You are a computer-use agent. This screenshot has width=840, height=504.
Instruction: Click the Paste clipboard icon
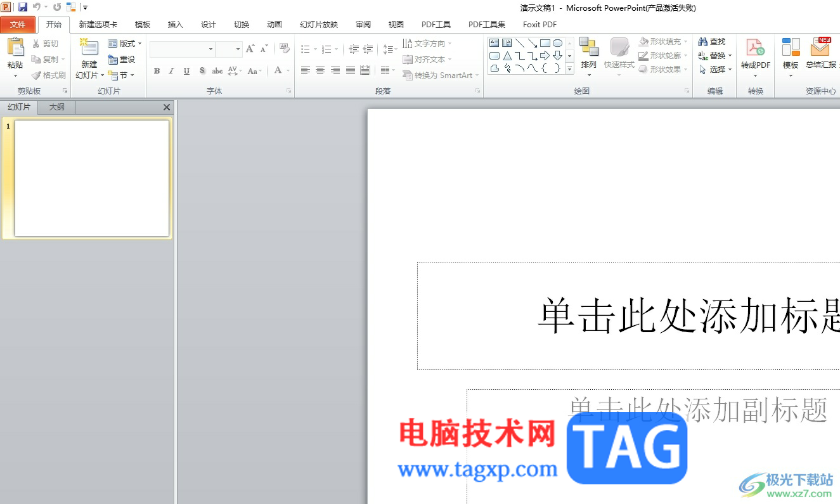click(15, 48)
